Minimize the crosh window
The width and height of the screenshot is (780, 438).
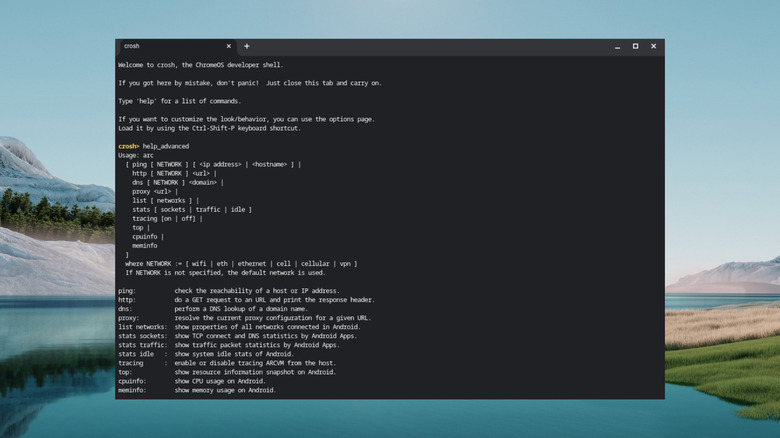coord(616,46)
